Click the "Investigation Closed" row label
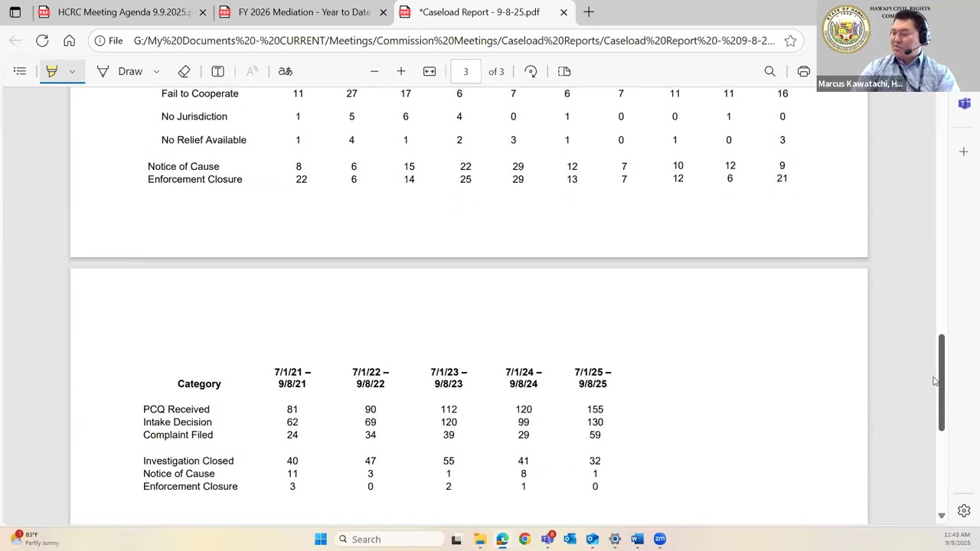Screen dimensions: 980x551 pos(188,461)
